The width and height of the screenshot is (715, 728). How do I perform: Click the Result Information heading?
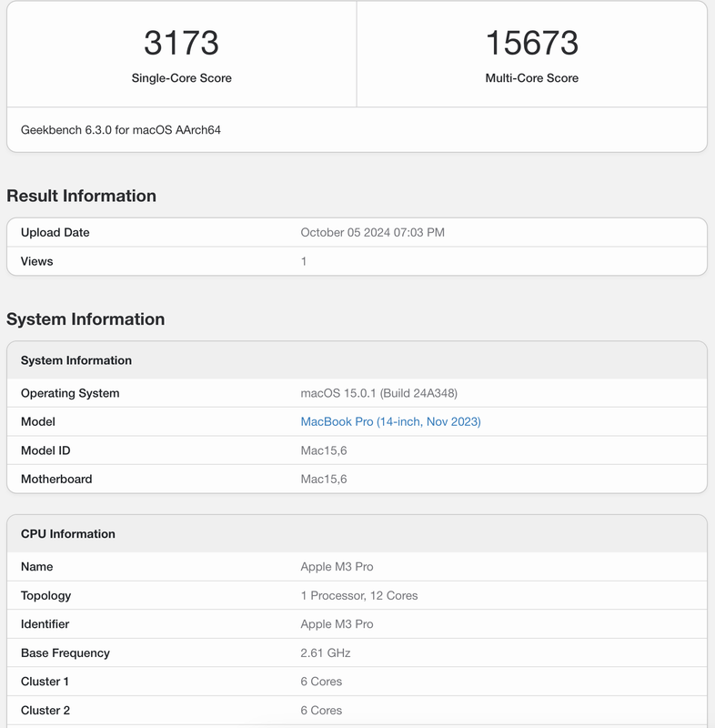pos(81,196)
